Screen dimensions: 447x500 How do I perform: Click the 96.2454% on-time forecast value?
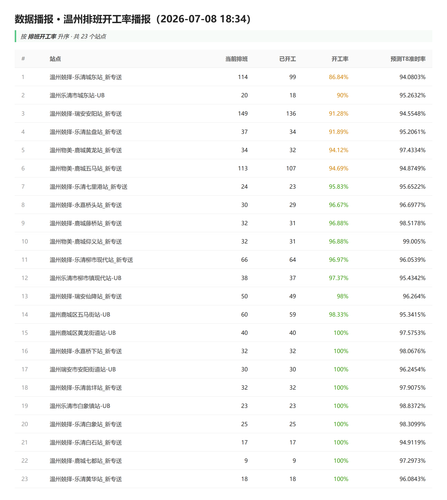[x=413, y=370]
